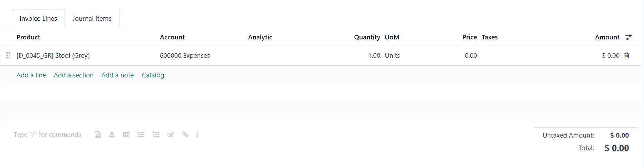This screenshot has width=644, height=168.
Task: Click the upload file icon
Action: [112, 134]
